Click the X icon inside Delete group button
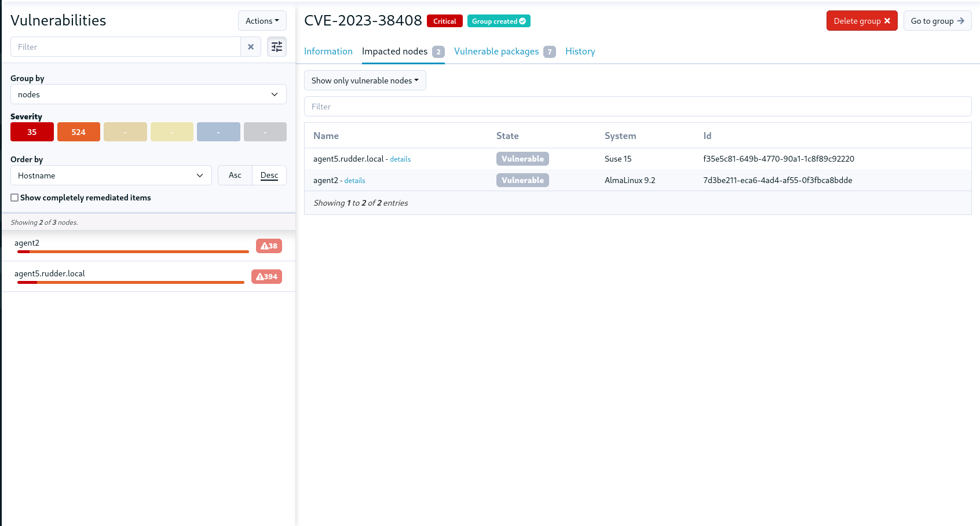This screenshot has height=526, width=980. 887,20
